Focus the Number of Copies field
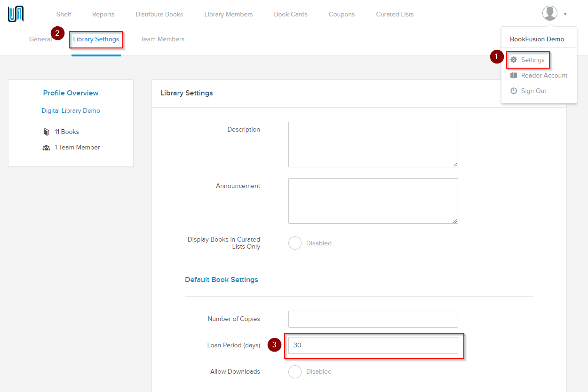Image resolution: width=588 pixels, height=392 pixels. (x=373, y=319)
